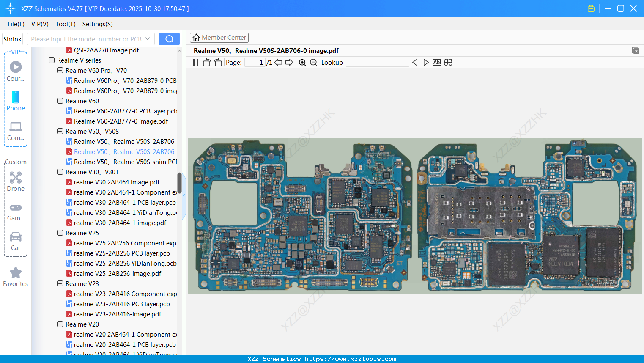Open realme V25-2AB256 YiDianTong.pcb
This screenshot has height=363, width=644.
pyautogui.click(x=121, y=264)
